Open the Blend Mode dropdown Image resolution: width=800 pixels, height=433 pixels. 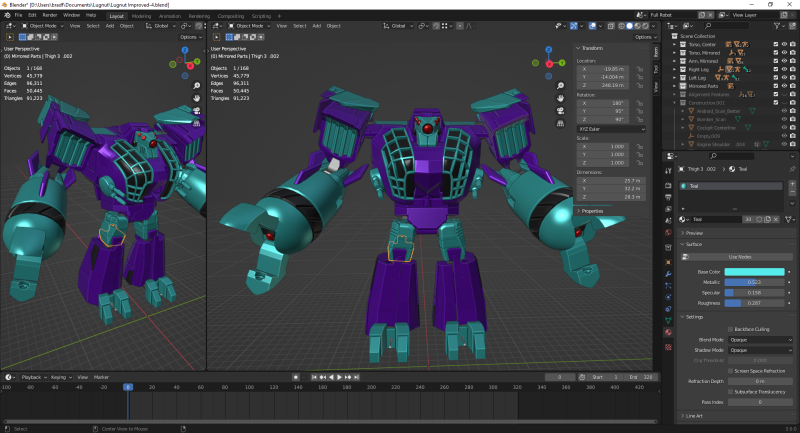point(760,340)
